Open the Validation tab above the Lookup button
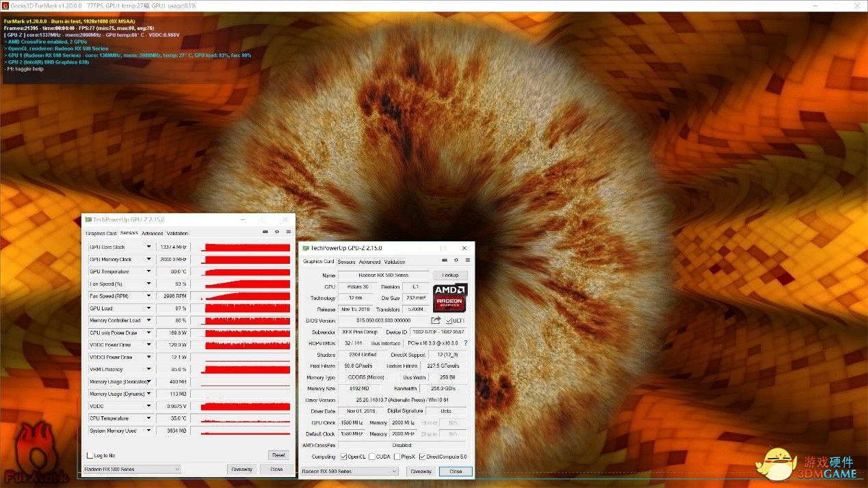Image resolution: width=868 pixels, height=488 pixels. coord(395,262)
